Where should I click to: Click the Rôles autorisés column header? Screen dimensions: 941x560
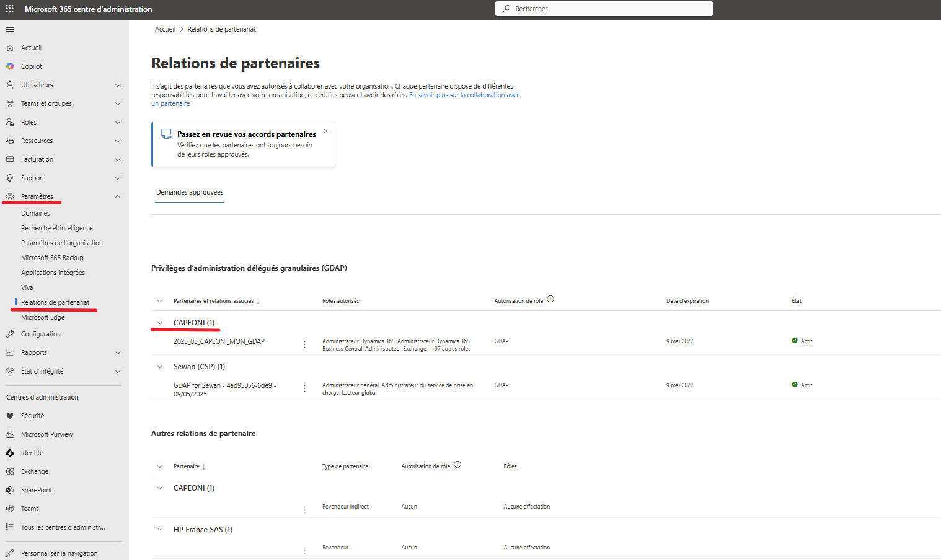click(340, 301)
